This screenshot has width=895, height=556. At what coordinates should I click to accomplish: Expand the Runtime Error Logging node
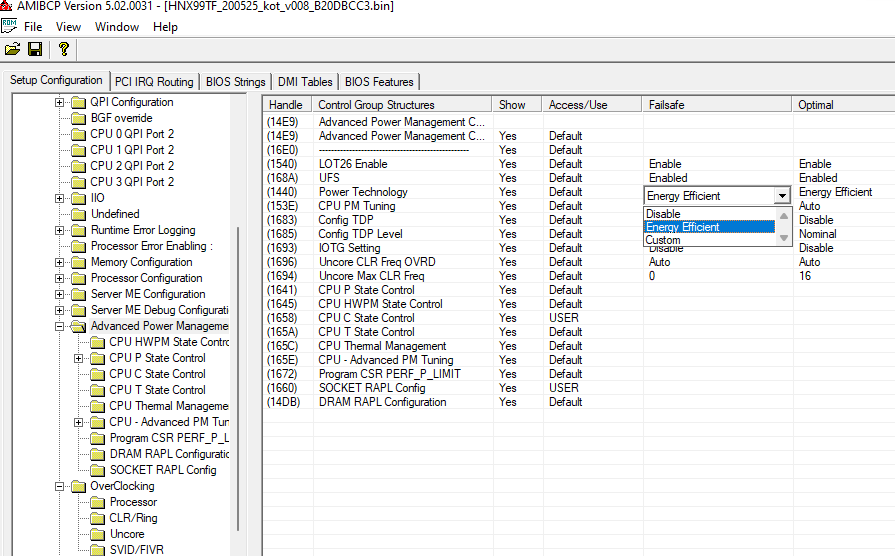[x=59, y=231]
